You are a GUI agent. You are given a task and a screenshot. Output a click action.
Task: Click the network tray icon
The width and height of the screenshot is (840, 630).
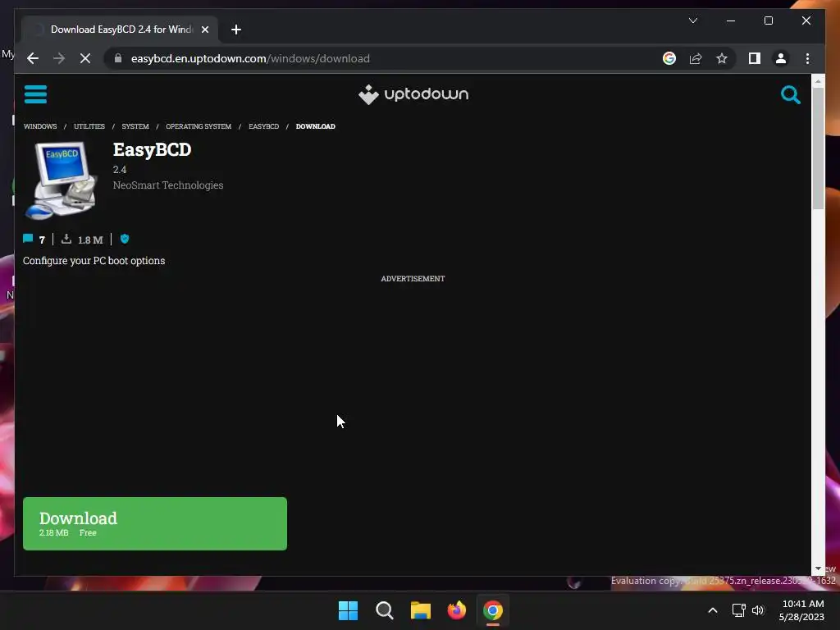click(x=739, y=610)
